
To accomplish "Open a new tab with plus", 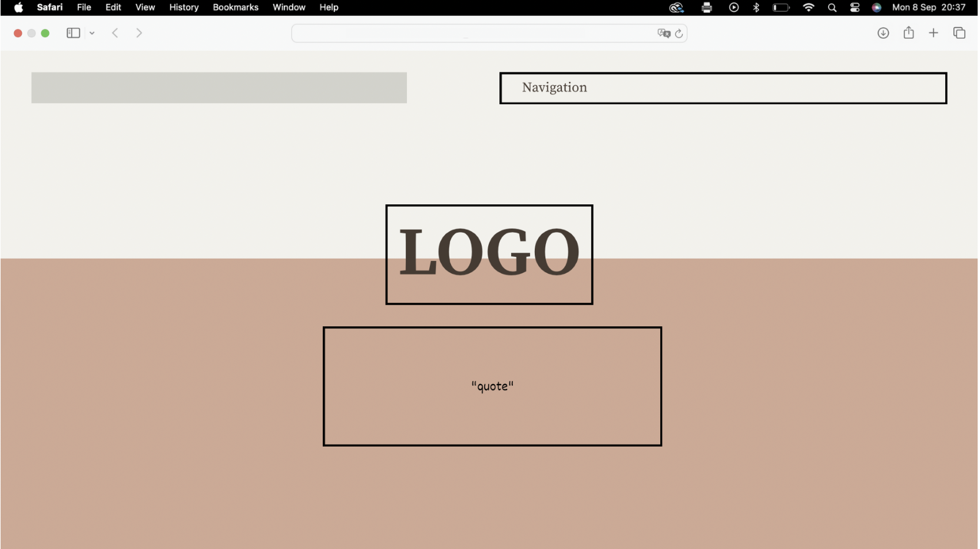I will 933,33.
